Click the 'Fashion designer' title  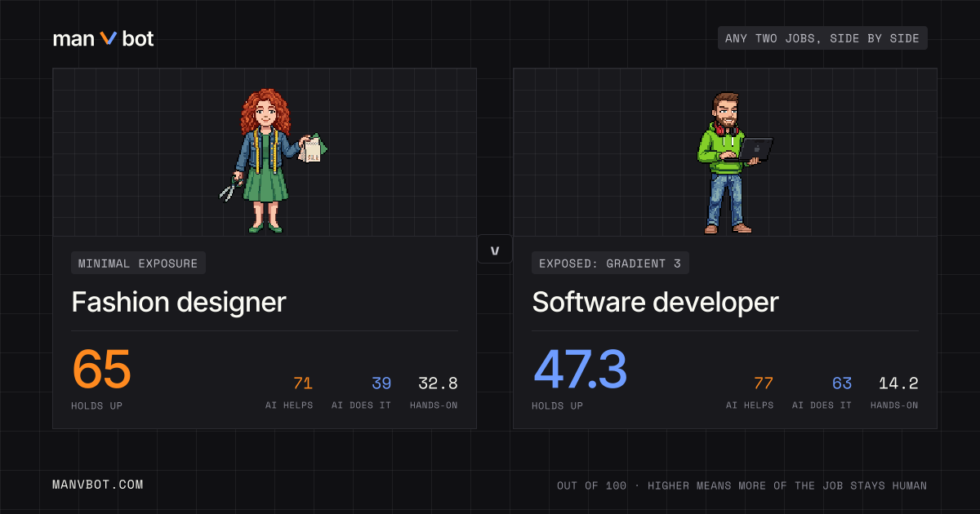[x=179, y=303]
